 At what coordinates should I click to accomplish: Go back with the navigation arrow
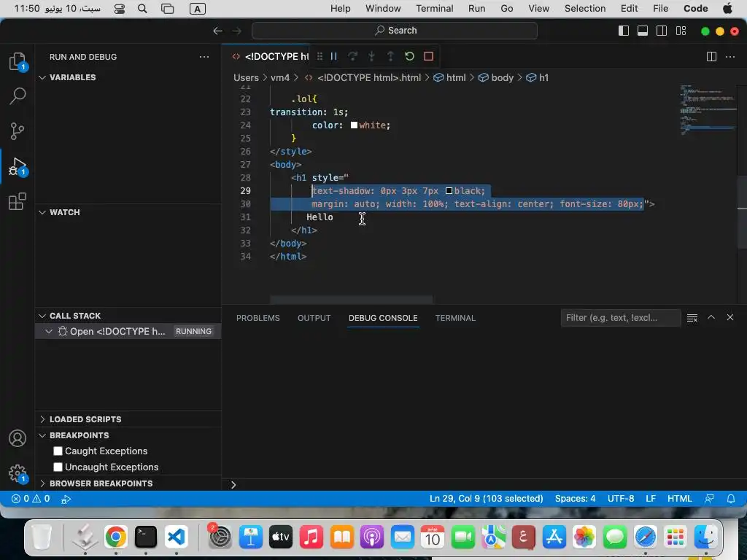click(x=217, y=31)
